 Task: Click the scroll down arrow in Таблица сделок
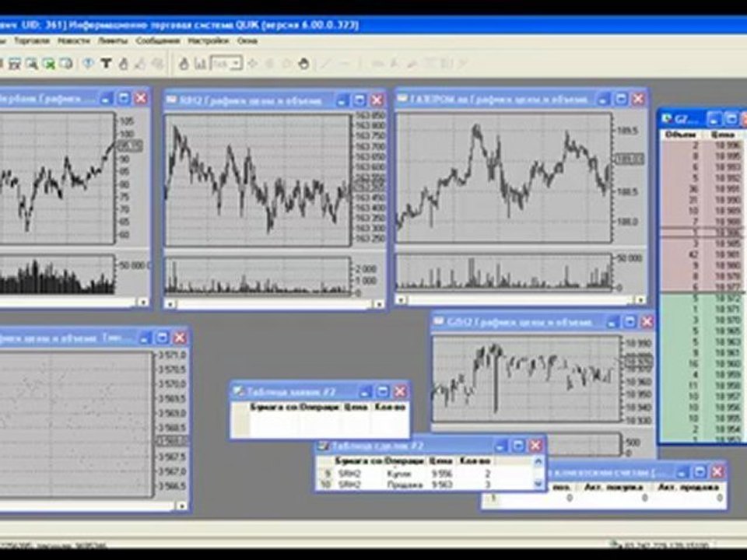click(x=538, y=484)
